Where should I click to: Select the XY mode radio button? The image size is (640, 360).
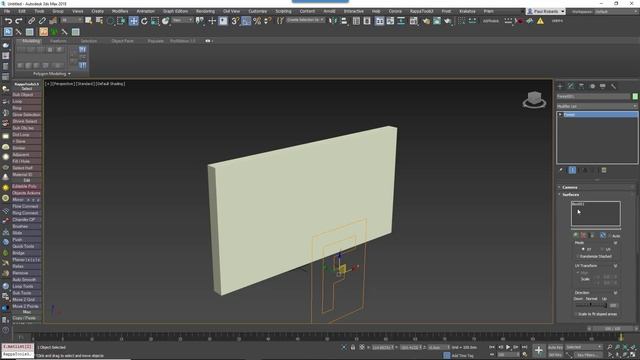583,249
